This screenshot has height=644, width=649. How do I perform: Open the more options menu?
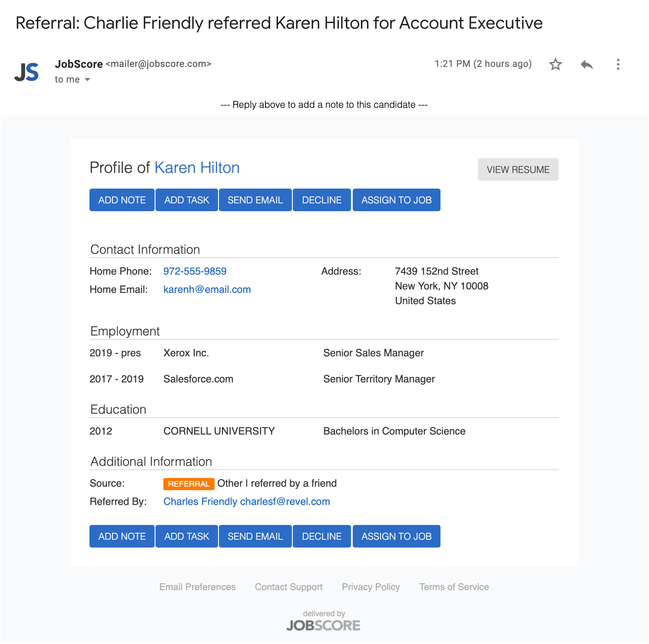click(618, 64)
